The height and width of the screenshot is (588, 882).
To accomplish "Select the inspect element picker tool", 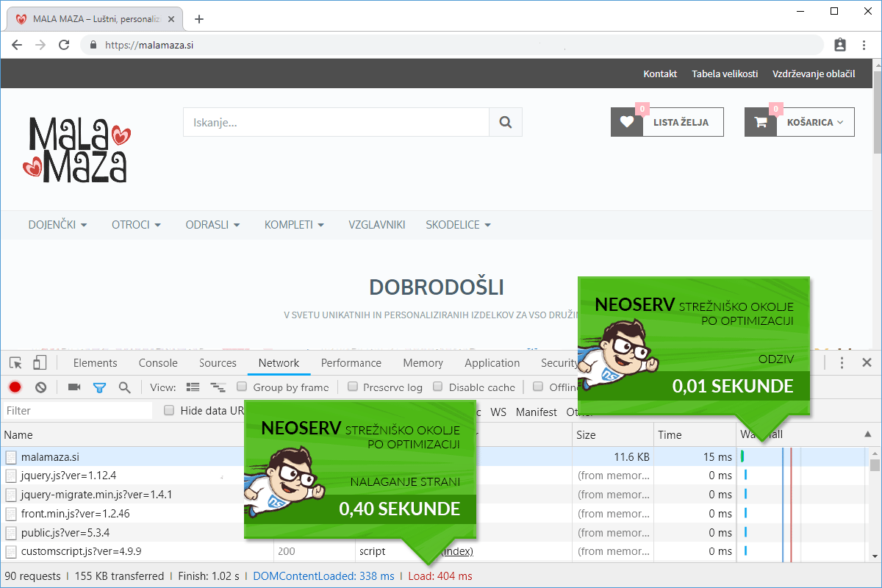I will (x=15, y=362).
